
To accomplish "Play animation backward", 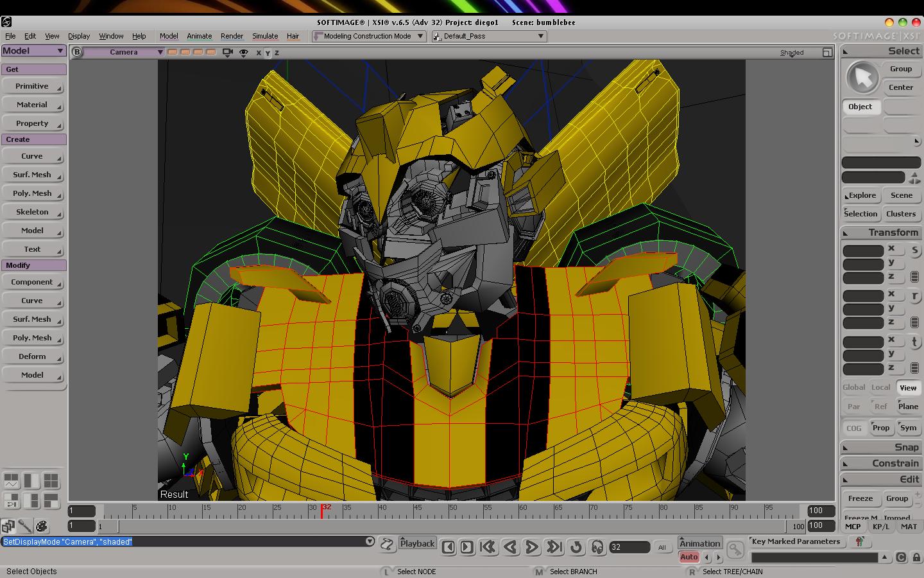I will 510,547.
